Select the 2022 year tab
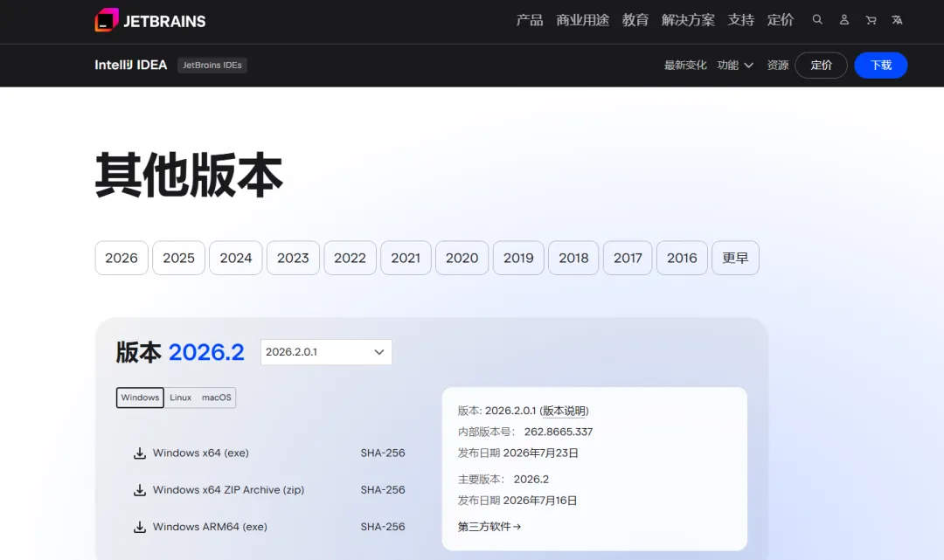The image size is (944, 560). coord(351,258)
